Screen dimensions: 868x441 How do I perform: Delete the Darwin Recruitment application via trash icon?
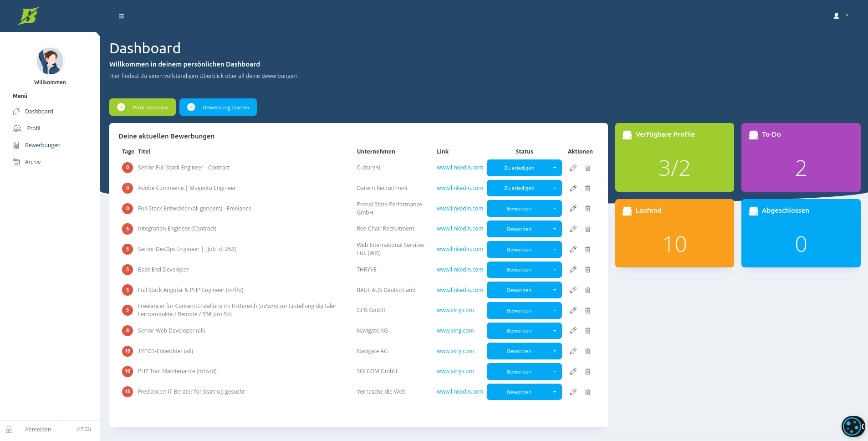pos(587,188)
